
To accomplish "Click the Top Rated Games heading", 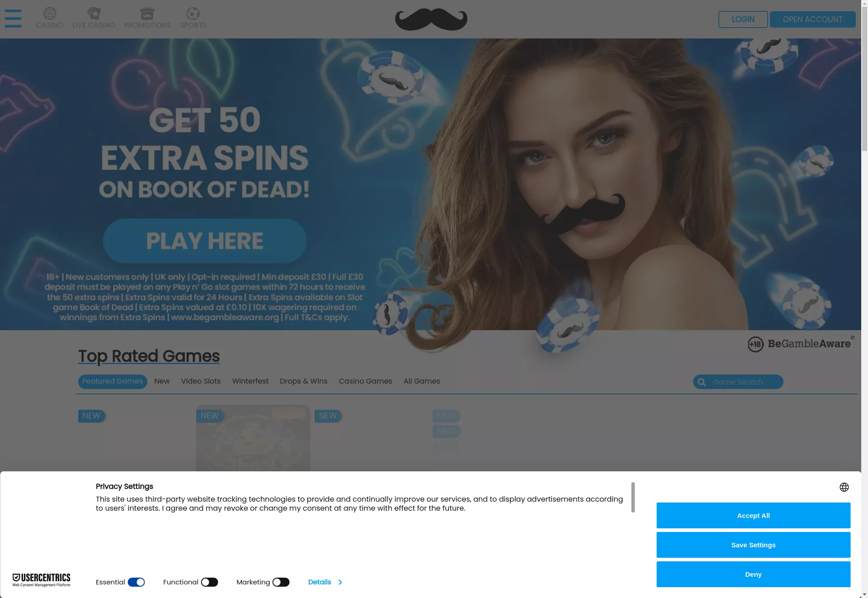I will [x=149, y=356].
